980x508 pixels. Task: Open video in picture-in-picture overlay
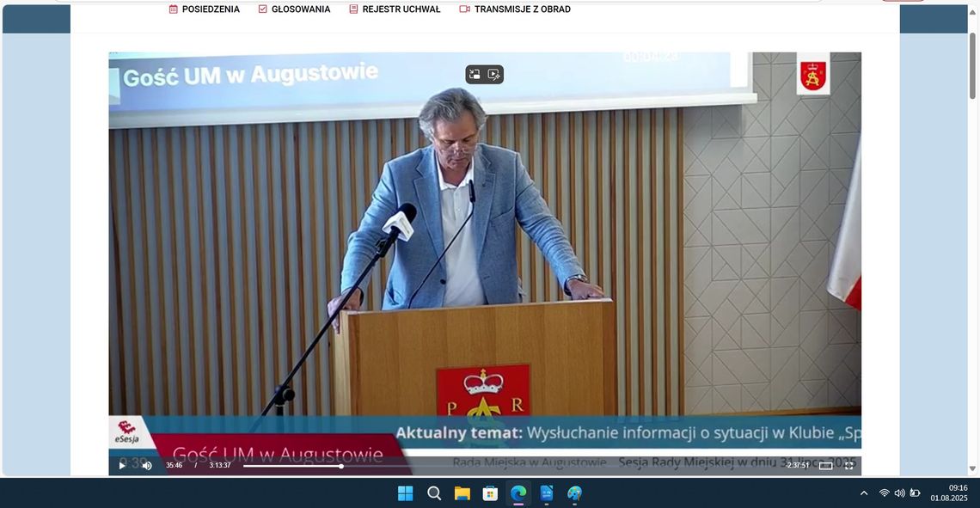coord(475,75)
